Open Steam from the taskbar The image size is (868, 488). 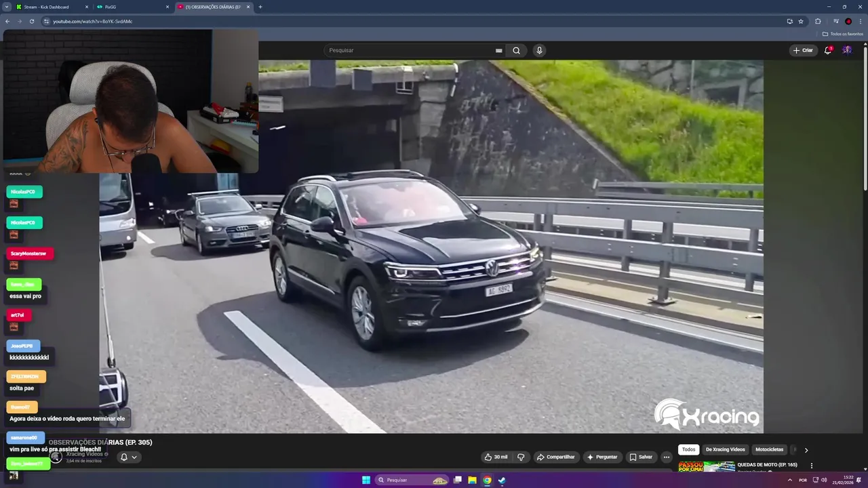click(x=502, y=480)
